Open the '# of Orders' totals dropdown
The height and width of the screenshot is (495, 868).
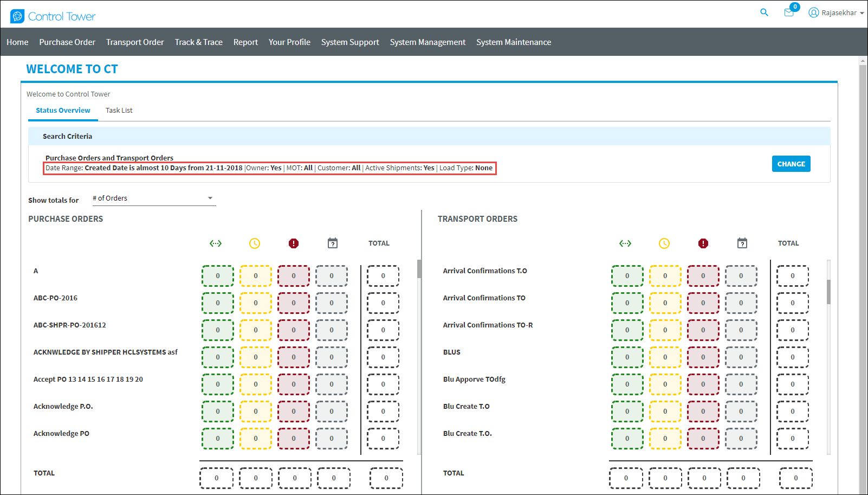(153, 198)
